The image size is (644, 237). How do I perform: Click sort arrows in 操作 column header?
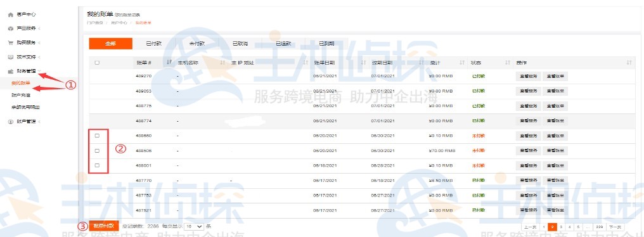pos(629,63)
